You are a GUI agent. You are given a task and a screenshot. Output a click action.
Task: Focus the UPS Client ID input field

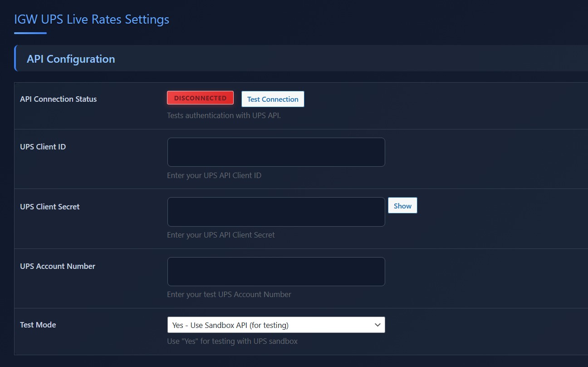[x=276, y=152]
